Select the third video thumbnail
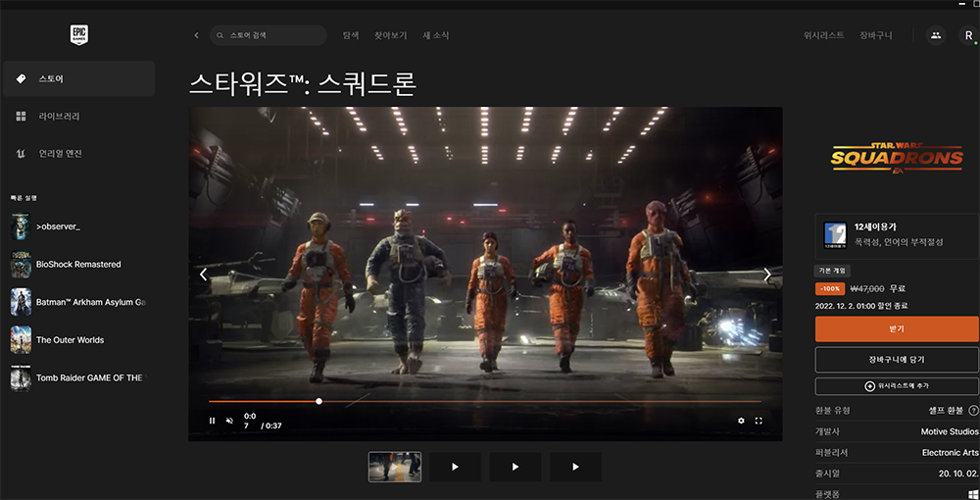The height and width of the screenshot is (500, 980). pos(515,467)
